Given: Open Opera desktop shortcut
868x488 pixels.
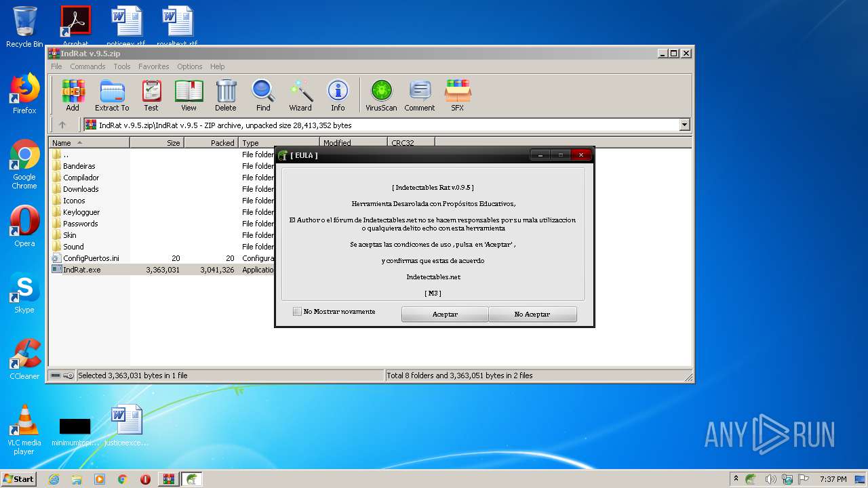Looking at the screenshot, I should point(24,226).
